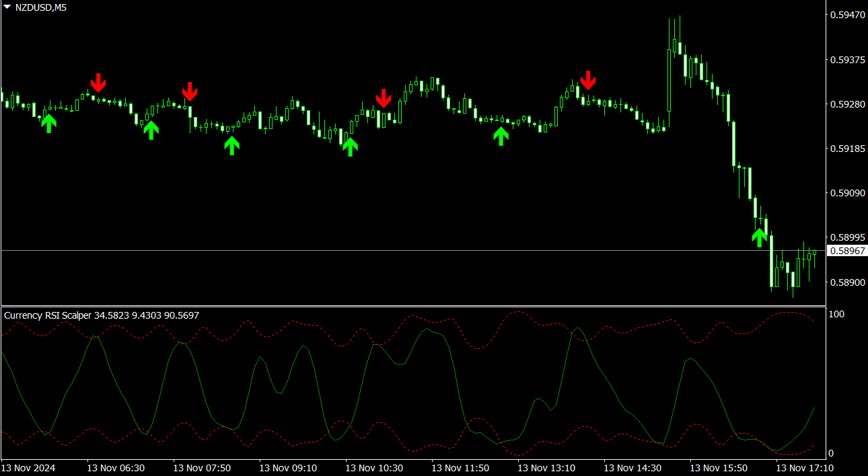Click the first red sell arrow on chart
Image resolution: width=868 pixels, height=476 pixels.
98,83
